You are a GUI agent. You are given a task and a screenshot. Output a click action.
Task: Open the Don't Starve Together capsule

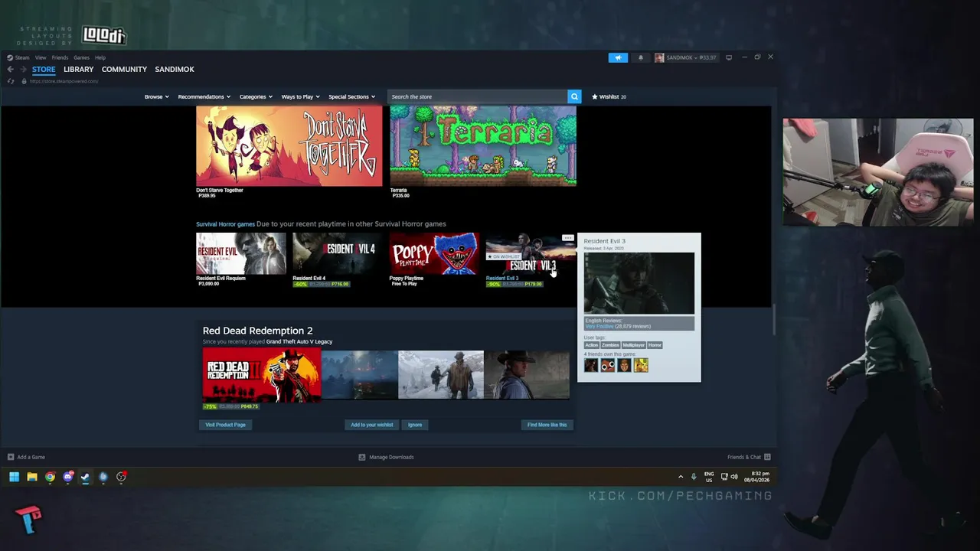tap(289, 146)
